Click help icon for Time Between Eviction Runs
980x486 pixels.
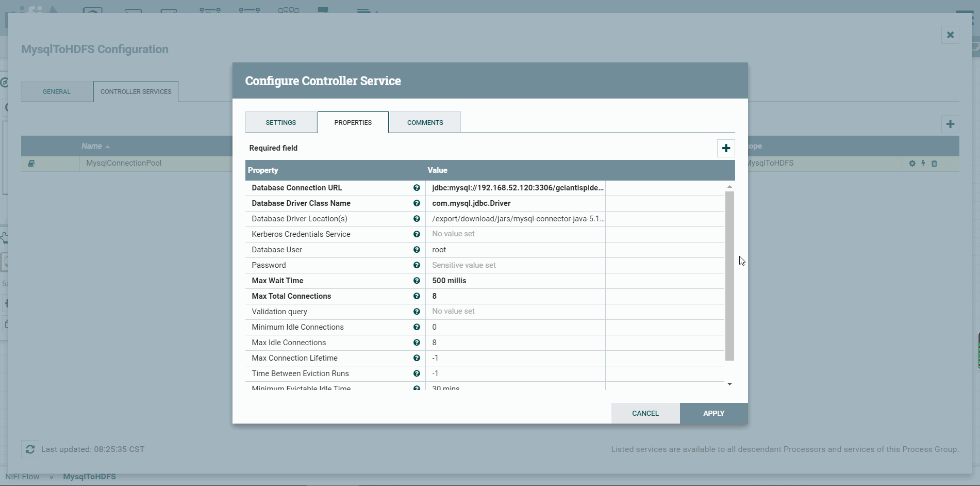(417, 374)
